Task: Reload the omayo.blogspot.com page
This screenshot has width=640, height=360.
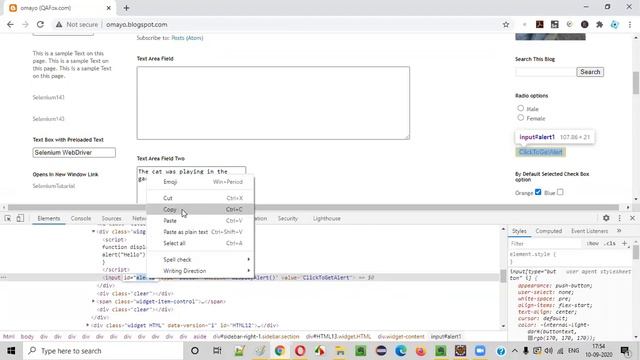Action: 40,24
